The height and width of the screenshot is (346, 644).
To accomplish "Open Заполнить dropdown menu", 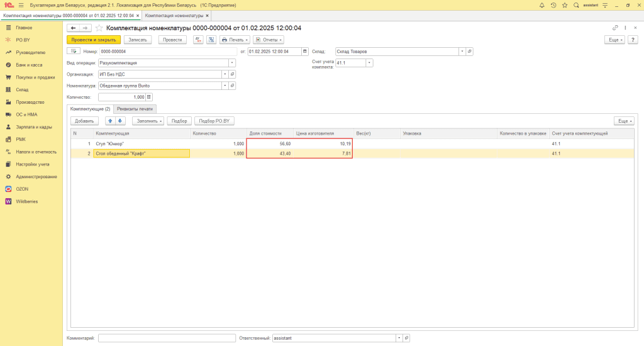I will pos(148,121).
